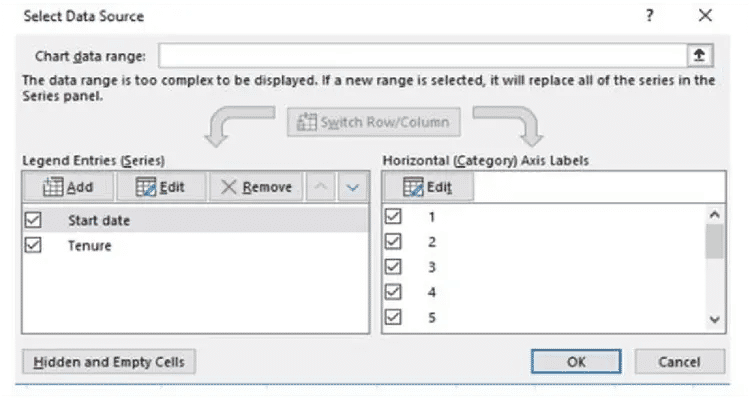Click the Add series button
The height and width of the screenshot is (400, 750).
(x=68, y=187)
